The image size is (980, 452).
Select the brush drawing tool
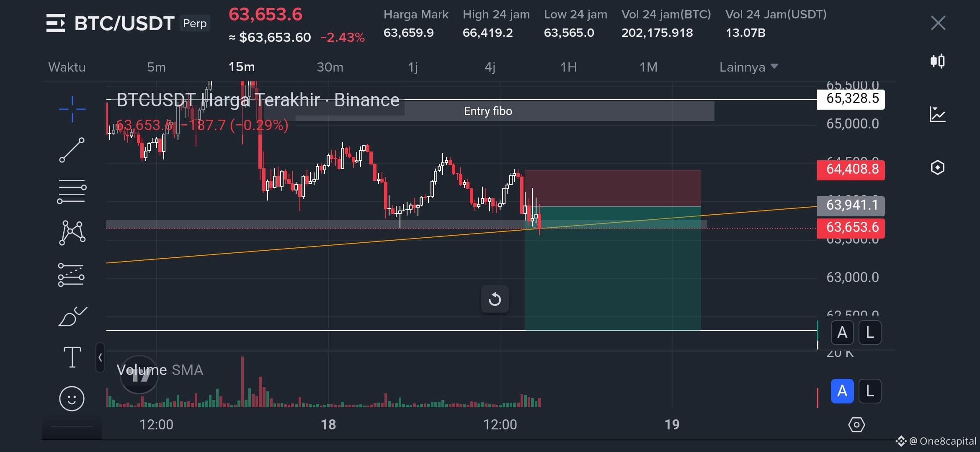[72, 316]
